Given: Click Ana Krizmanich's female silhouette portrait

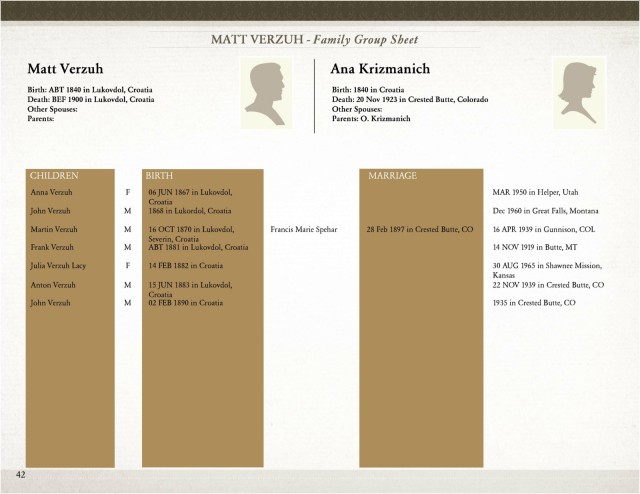Looking at the screenshot, I should pos(579,93).
